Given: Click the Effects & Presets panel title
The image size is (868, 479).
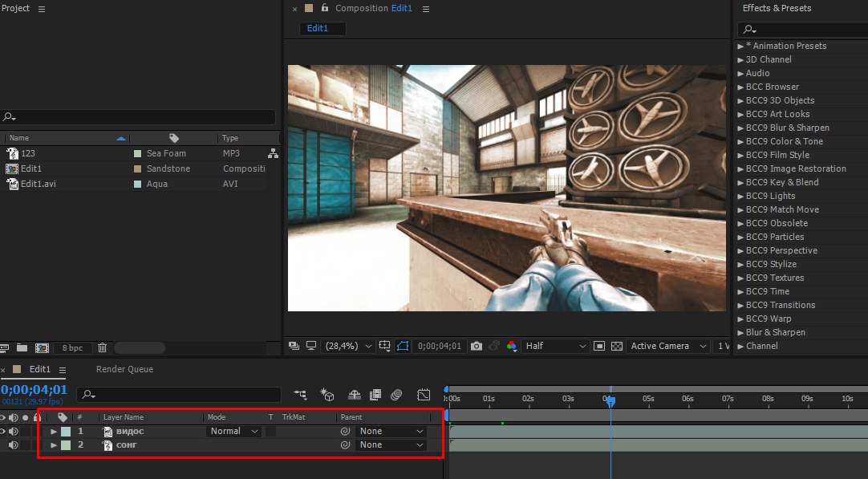Looking at the screenshot, I should pyautogui.click(x=777, y=8).
